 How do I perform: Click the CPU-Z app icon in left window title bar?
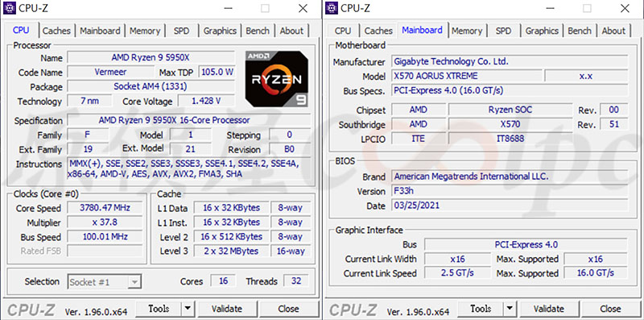pos(10,8)
